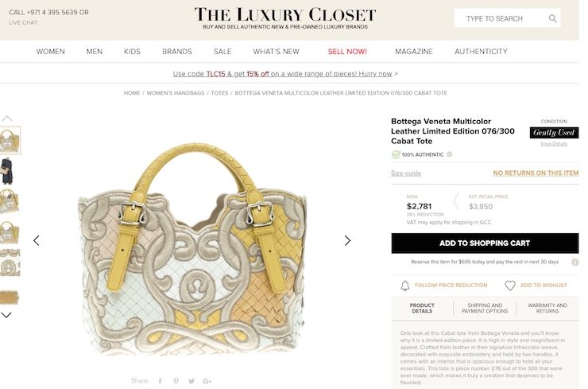Switch to Warranty and Returns tab
Screen dimensions: 588x389
pyautogui.click(x=547, y=309)
